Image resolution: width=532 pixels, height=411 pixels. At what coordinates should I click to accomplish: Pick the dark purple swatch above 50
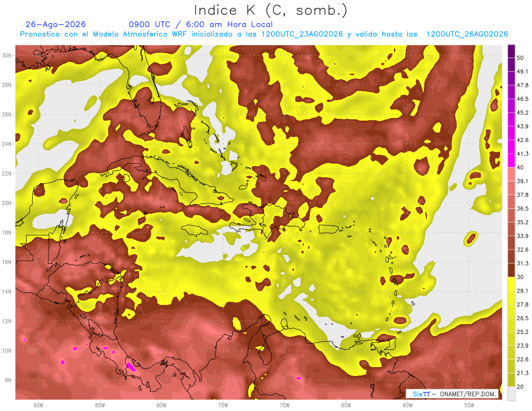[511, 51]
